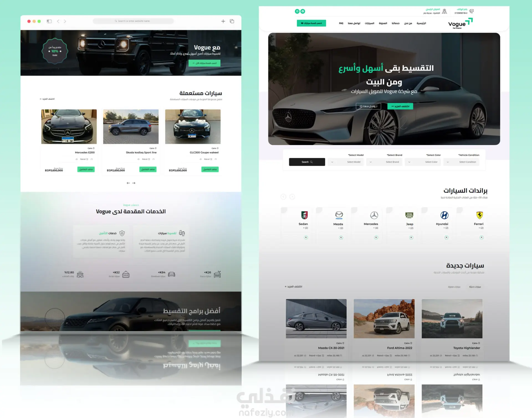The width and height of the screenshot is (532, 418).
Task: Click the browser sidebar toggle icon
Action: coord(49,21)
